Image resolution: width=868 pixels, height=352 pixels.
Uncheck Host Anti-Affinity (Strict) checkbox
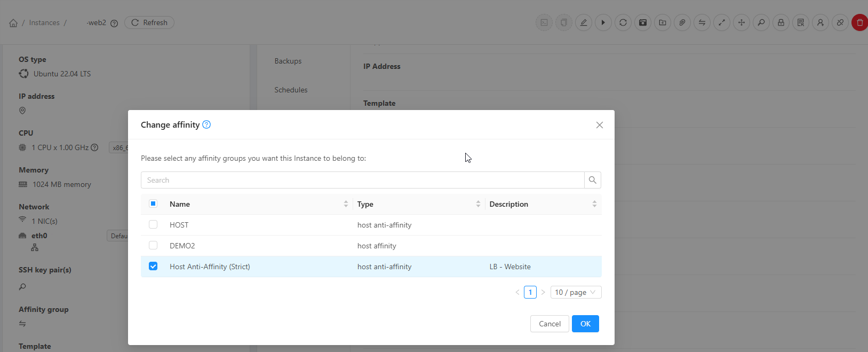(153, 267)
